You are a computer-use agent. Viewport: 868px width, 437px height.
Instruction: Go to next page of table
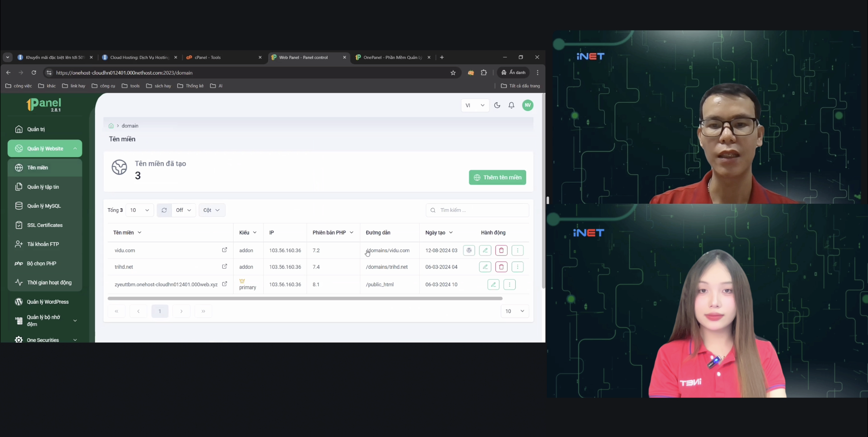181,311
